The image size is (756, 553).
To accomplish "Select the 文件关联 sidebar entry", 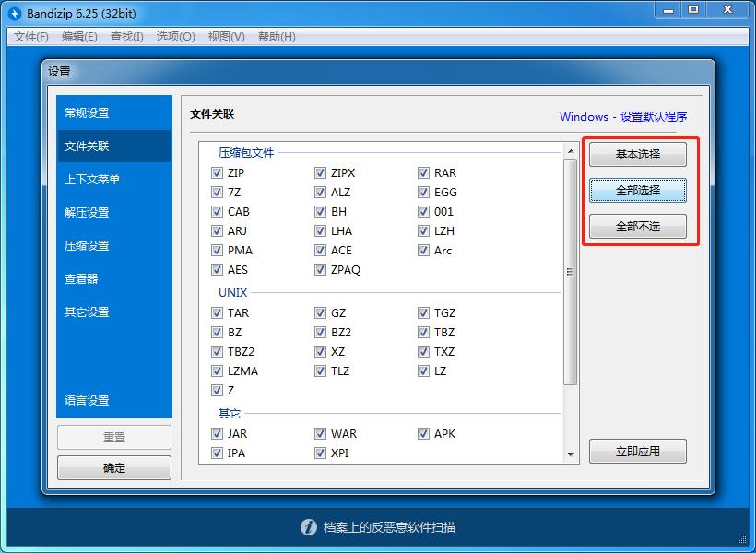I will tap(114, 147).
